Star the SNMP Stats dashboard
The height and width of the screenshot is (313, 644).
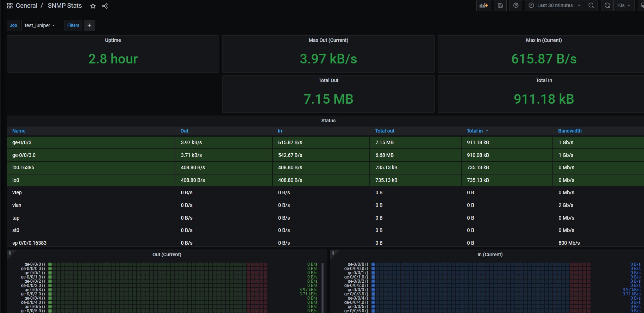click(93, 6)
